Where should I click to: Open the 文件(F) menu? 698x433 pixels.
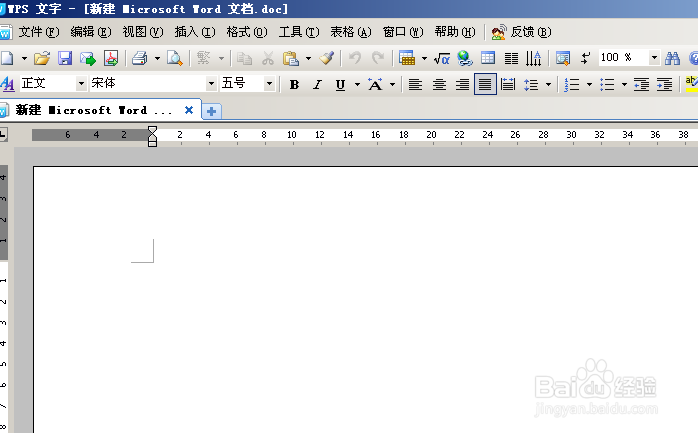coord(38,32)
